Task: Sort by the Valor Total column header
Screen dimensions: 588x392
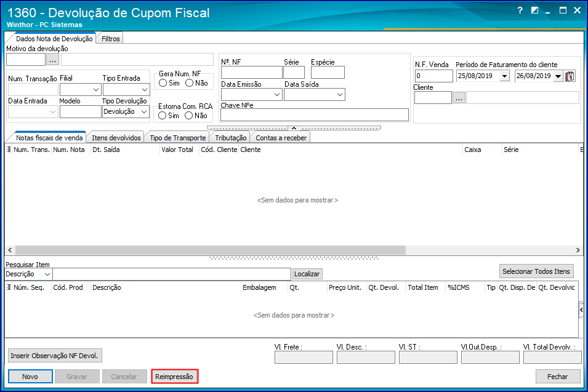Action: tap(179, 150)
